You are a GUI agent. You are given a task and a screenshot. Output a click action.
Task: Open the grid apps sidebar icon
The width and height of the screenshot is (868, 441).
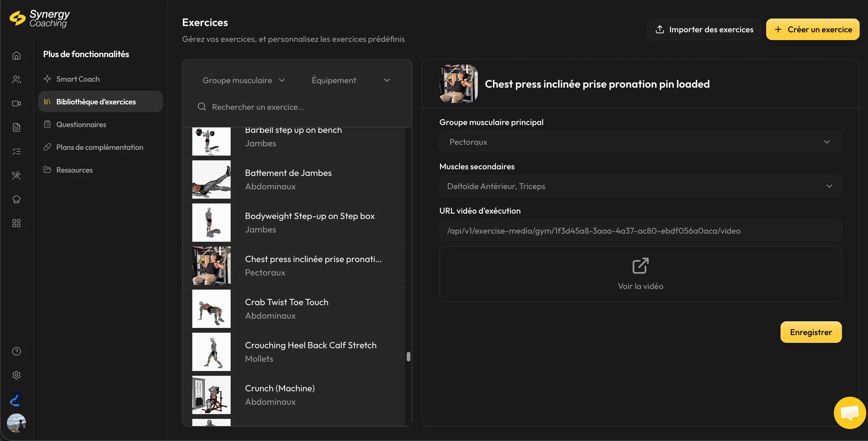(x=16, y=223)
